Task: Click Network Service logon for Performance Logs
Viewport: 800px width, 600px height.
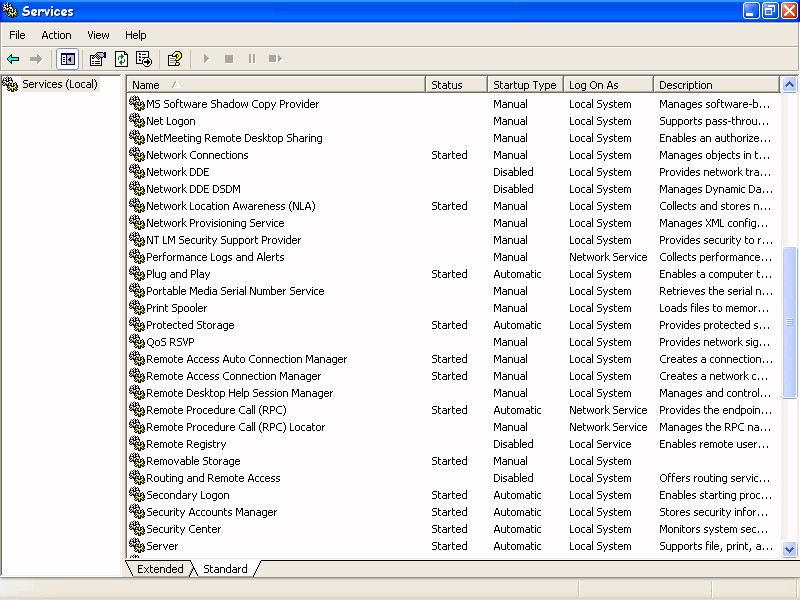Action: pyautogui.click(x=608, y=257)
